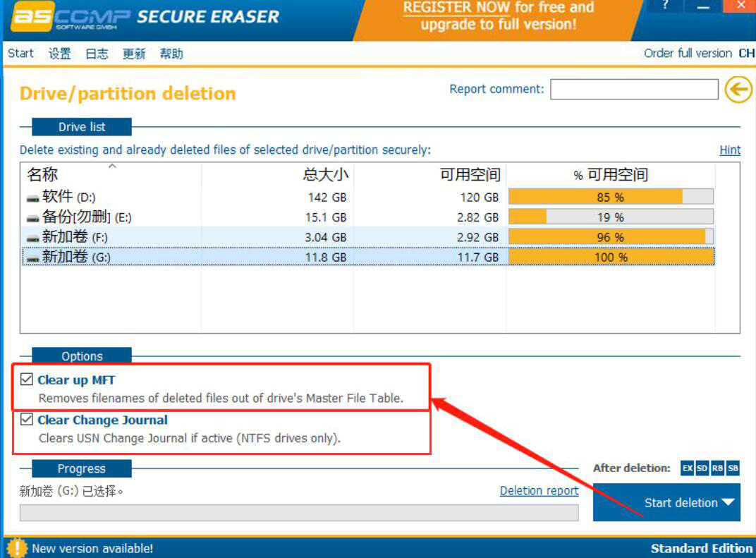Click the empty deletion progress bar

click(x=299, y=513)
